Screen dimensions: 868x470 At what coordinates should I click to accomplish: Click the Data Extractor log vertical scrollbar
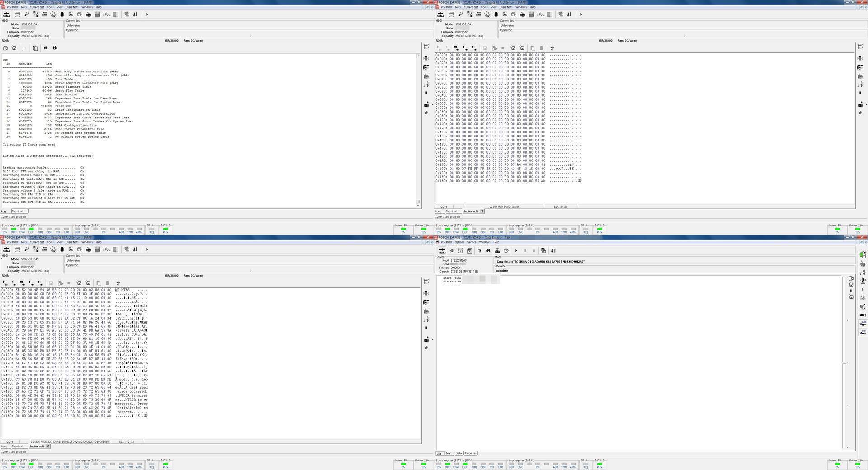coord(844,362)
